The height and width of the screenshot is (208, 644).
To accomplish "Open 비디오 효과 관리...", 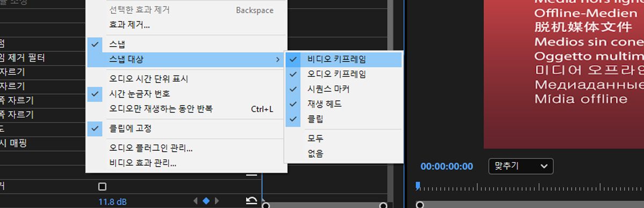I will click(186, 163).
